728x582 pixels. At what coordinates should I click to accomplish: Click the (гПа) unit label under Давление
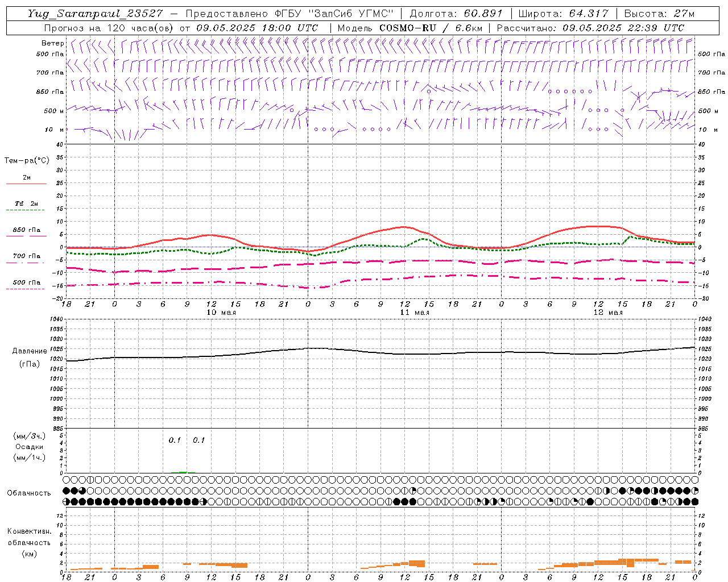click(x=30, y=364)
